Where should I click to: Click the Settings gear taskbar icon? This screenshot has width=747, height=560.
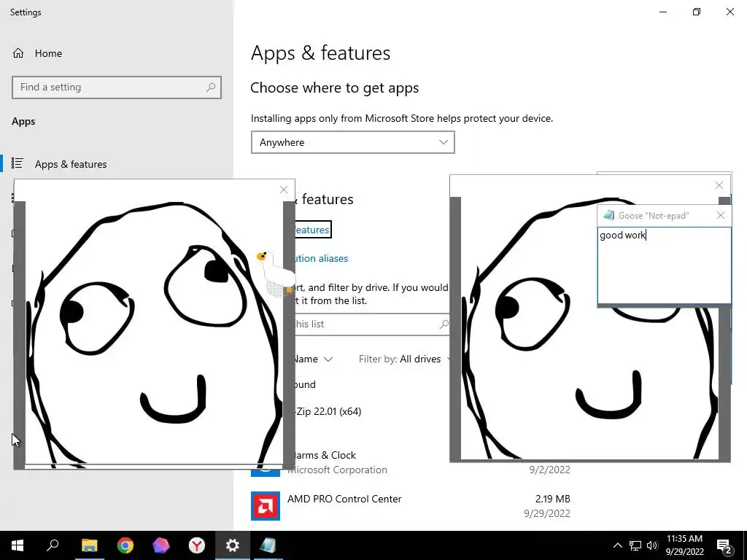(233, 545)
